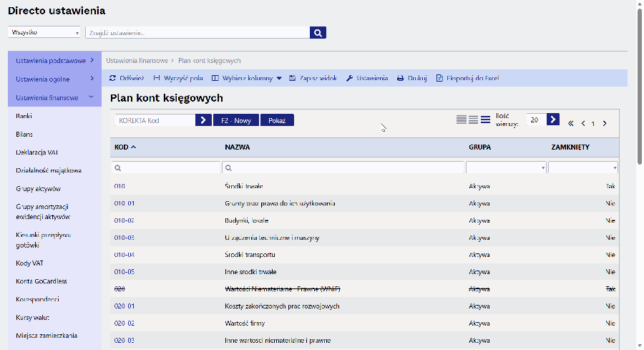Open account code 020-03

tap(124, 341)
